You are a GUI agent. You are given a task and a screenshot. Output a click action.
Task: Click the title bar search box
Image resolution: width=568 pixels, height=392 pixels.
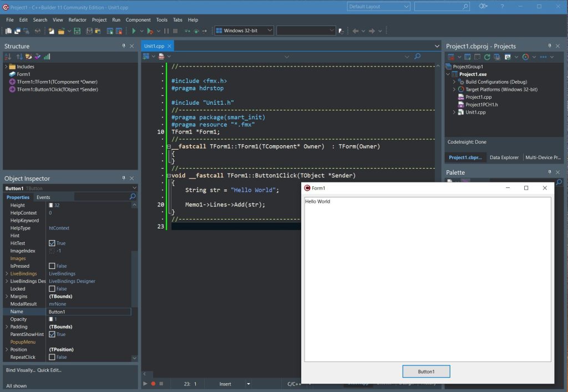[442, 7]
